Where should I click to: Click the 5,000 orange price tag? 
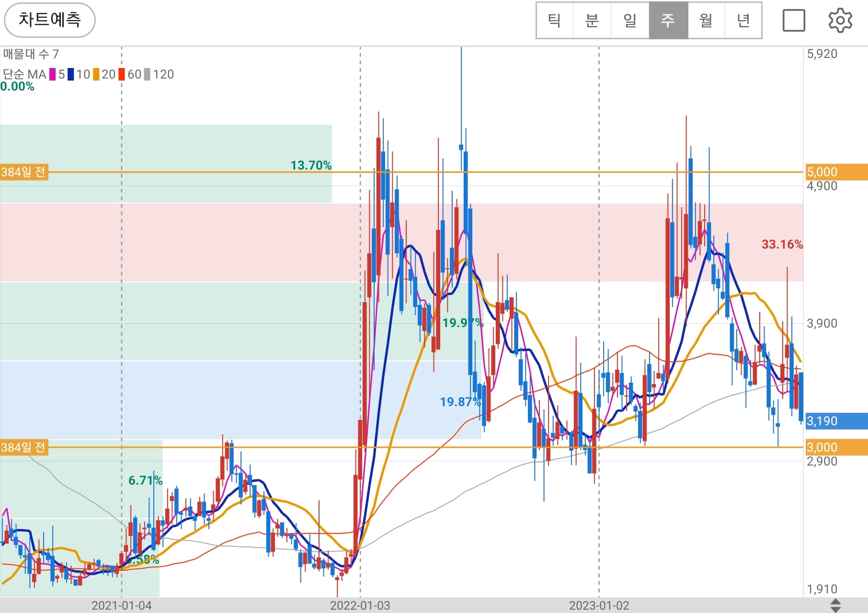[836, 172]
